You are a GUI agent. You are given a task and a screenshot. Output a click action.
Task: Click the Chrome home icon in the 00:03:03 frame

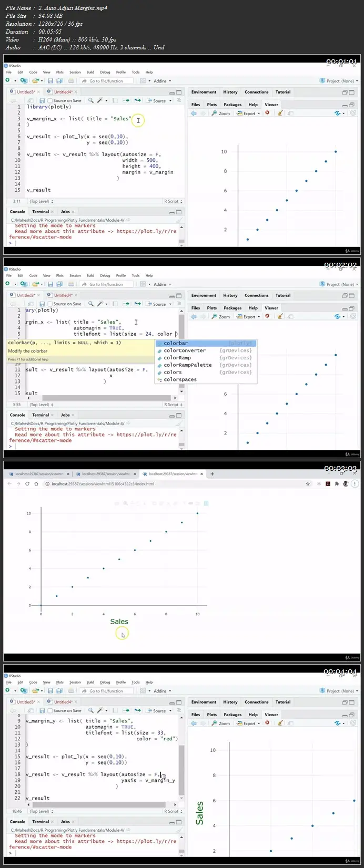click(x=35, y=484)
